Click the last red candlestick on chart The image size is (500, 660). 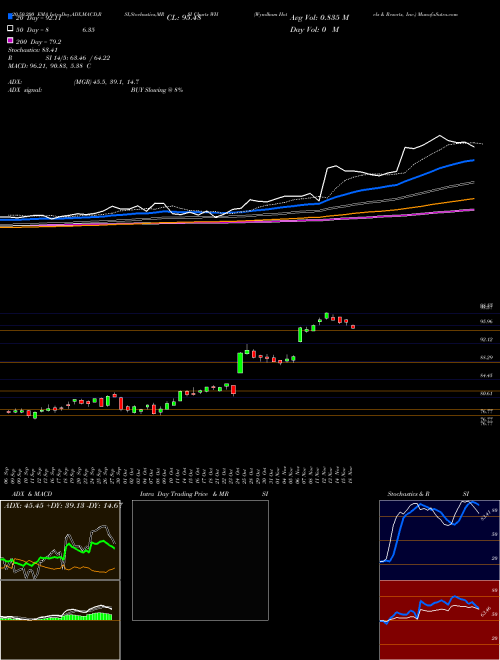point(353,327)
